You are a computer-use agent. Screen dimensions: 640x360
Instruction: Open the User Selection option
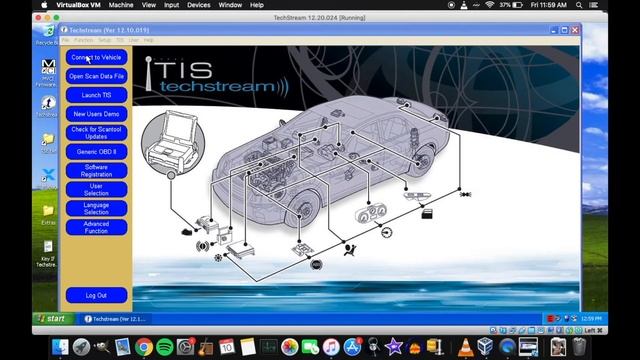click(x=96, y=189)
